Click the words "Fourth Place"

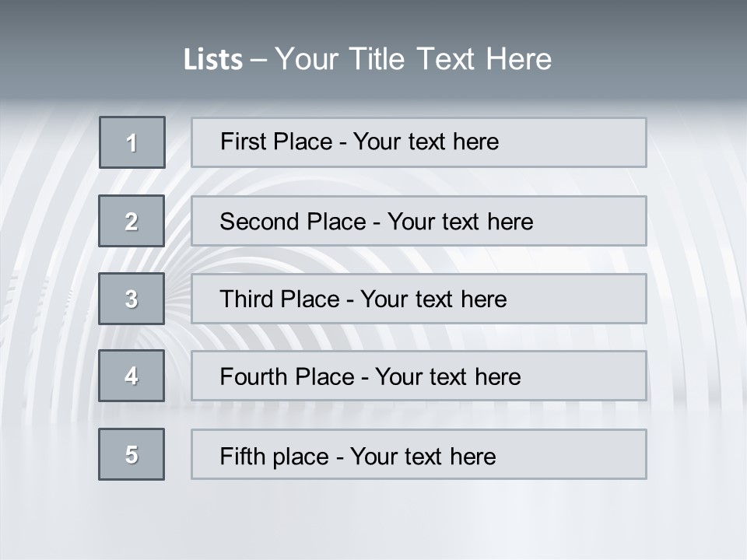(286, 377)
